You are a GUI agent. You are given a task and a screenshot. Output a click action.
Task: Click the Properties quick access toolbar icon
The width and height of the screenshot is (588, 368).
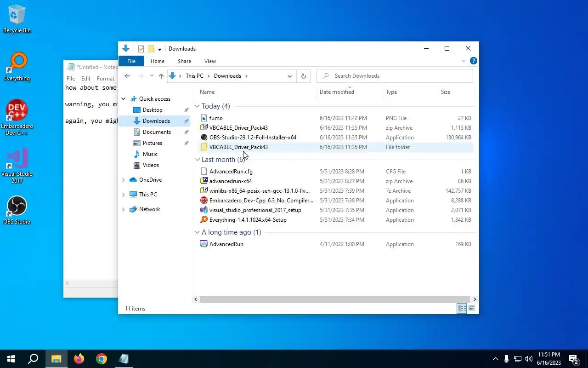point(141,49)
